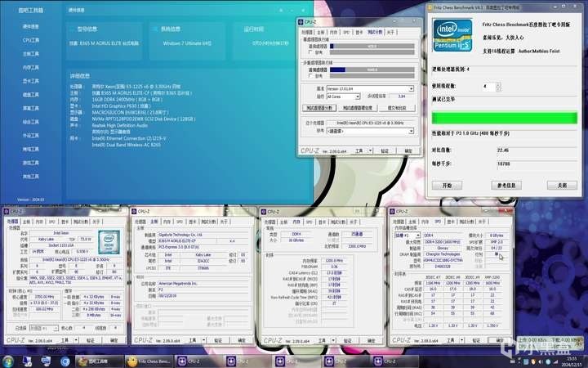This screenshot has height=368, width=588.
Task: Click 提交和比较 button in CPU-Z benchmark
Action: coord(397,108)
